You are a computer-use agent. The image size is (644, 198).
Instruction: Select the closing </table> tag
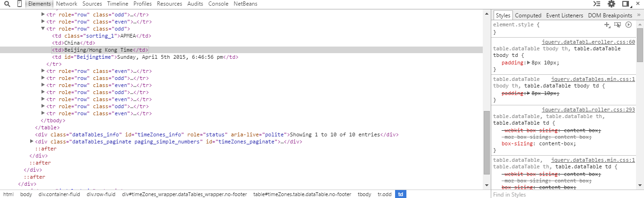(x=47, y=127)
